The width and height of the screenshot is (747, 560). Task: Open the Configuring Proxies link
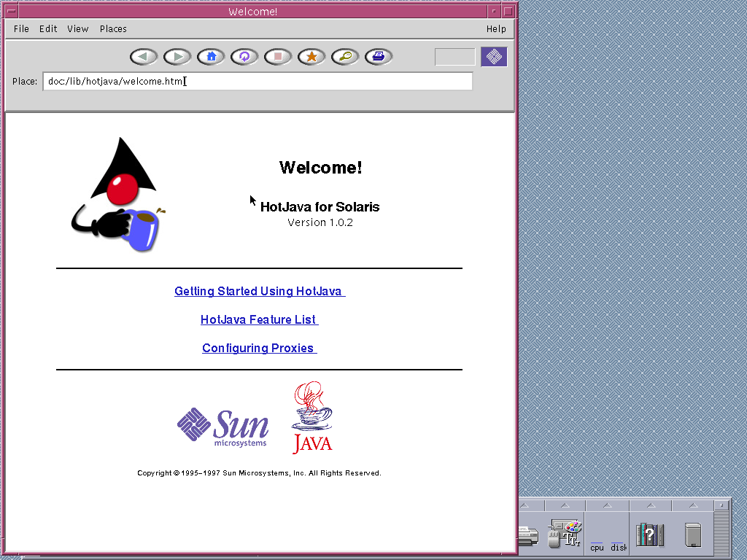coord(259,348)
